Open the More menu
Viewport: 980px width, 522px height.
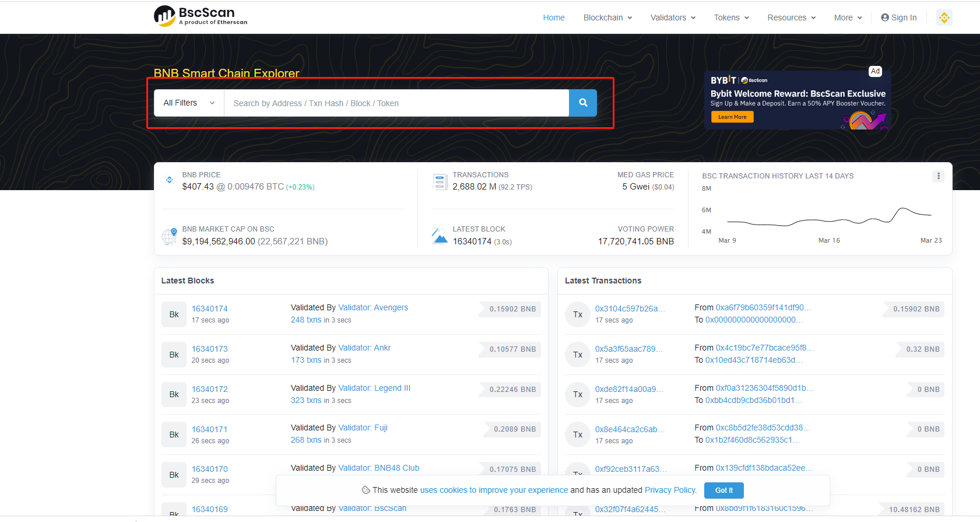(848, 17)
